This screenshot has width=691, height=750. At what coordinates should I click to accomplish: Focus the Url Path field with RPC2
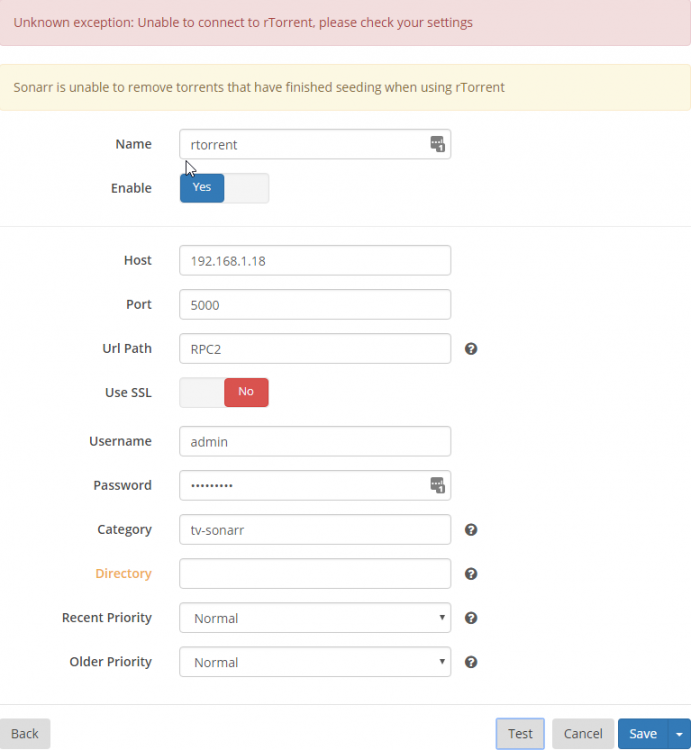pyautogui.click(x=315, y=349)
